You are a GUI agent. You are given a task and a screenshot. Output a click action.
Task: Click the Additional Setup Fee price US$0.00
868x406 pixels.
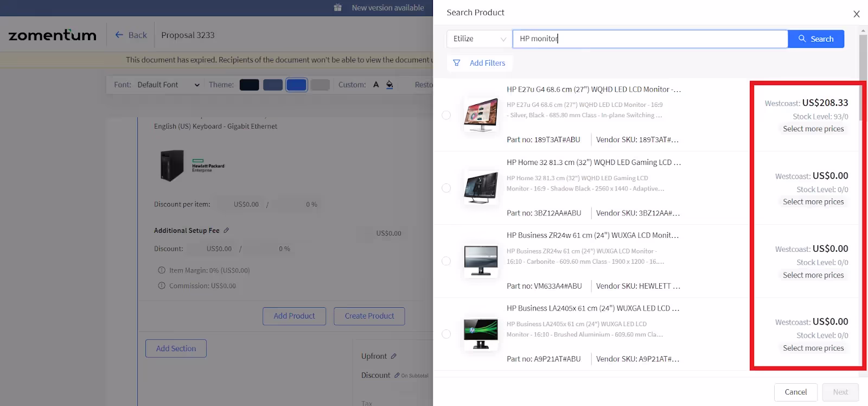point(388,233)
